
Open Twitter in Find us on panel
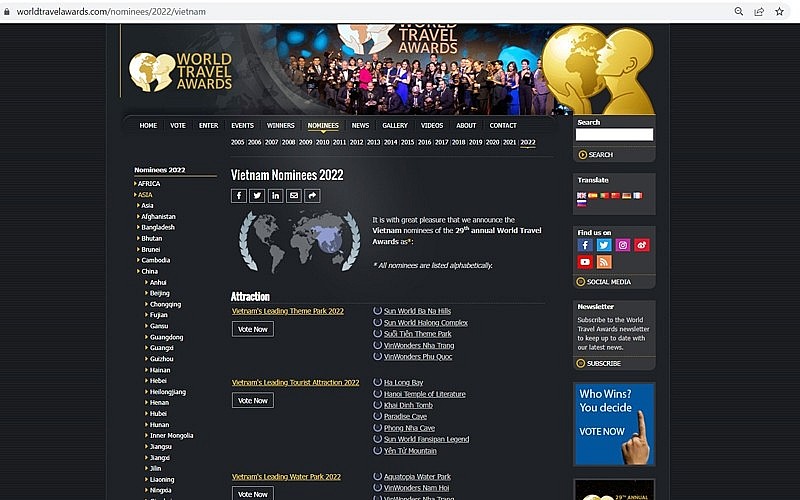[604, 245]
